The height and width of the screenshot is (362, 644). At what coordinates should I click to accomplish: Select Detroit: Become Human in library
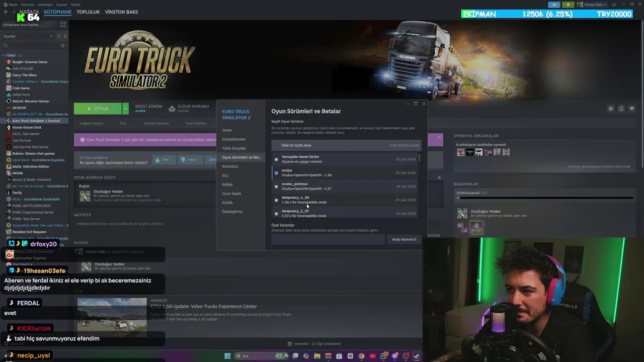coord(31,101)
